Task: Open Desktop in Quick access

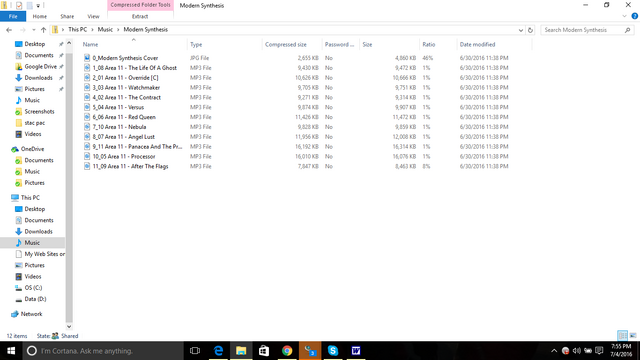Action: point(34,44)
